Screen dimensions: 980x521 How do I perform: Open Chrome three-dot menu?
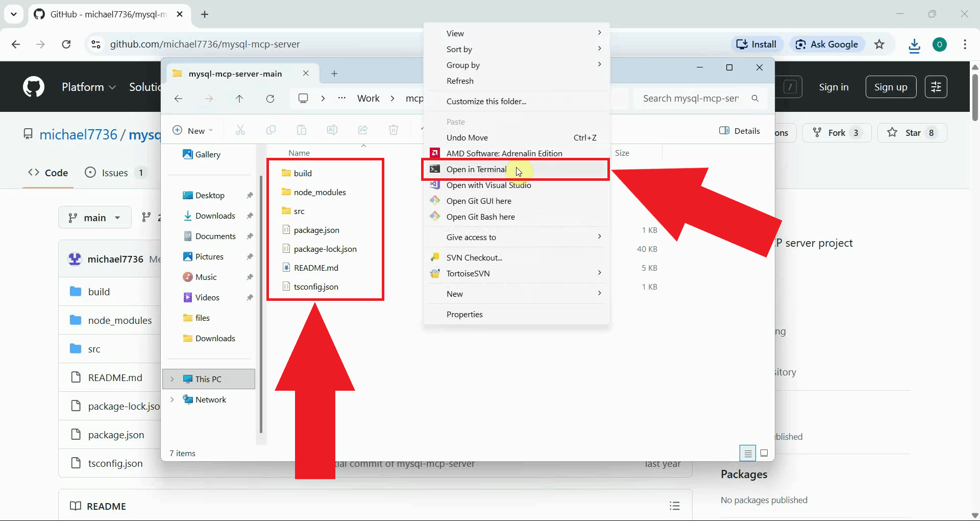(965, 44)
